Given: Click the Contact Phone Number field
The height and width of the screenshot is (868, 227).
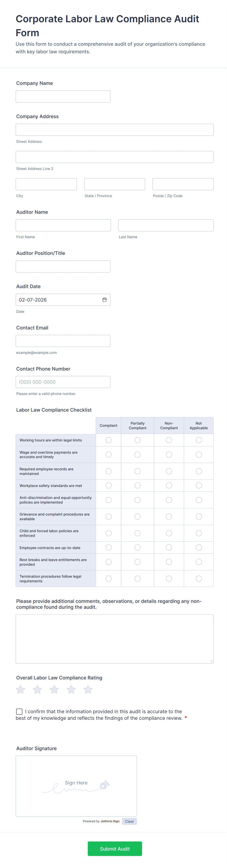Looking at the screenshot, I should pyautogui.click(x=63, y=382).
